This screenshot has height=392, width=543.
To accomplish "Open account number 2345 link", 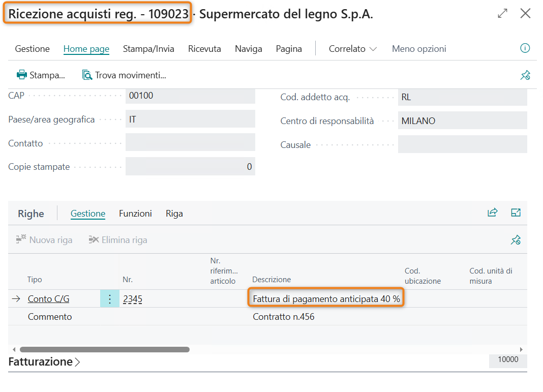I will pyautogui.click(x=132, y=299).
